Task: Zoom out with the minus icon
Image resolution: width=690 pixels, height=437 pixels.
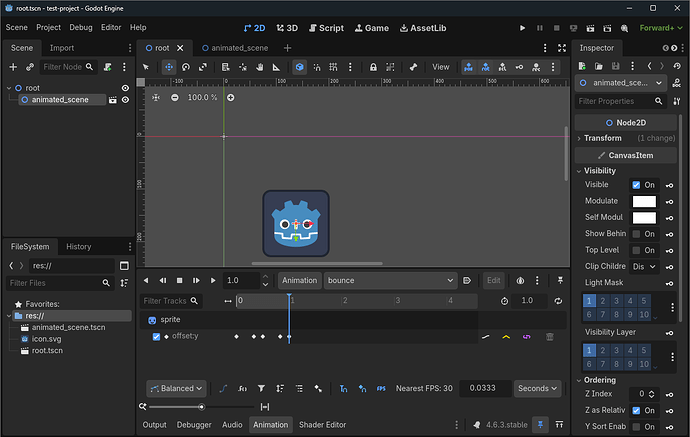Action: click(x=175, y=97)
